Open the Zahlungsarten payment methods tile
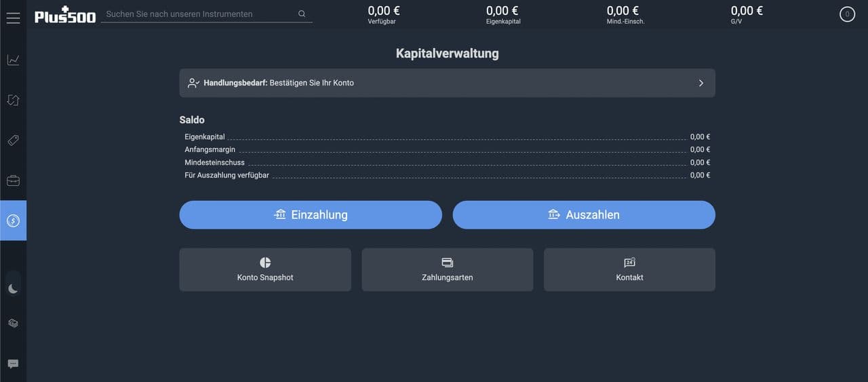Screen dimensions: 868x382 coord(447,269)
